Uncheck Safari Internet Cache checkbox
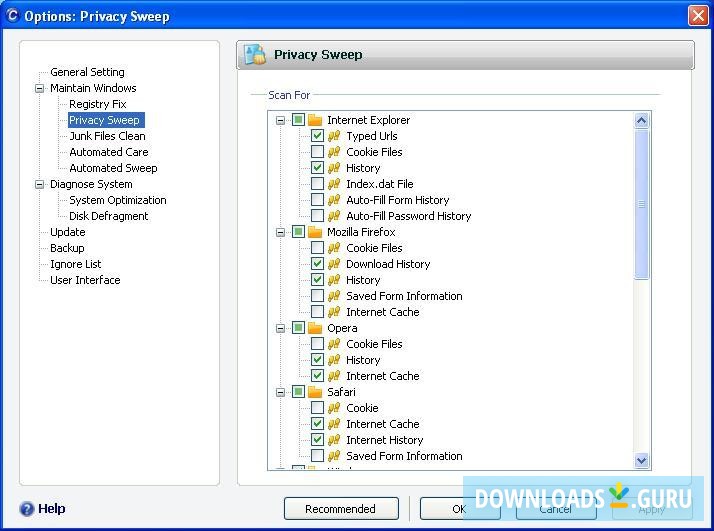The width and height of the screenshot is (714, 531). pos(317,424)
